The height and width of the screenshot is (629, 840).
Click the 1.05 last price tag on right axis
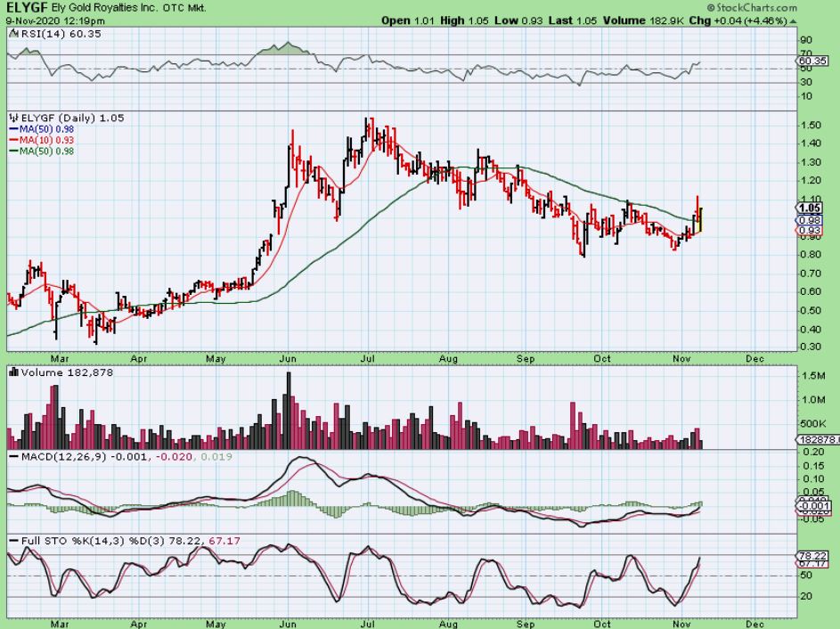810,208
